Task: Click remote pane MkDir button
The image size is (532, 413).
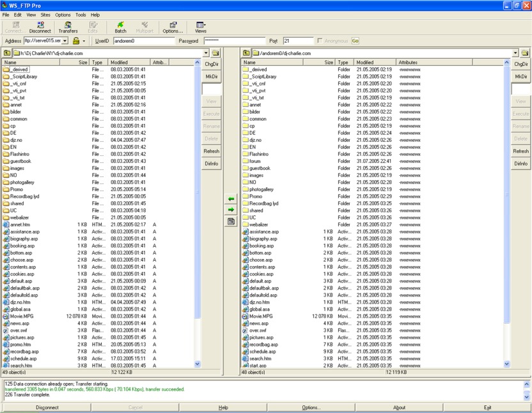Action: click(x=520, y=77)
